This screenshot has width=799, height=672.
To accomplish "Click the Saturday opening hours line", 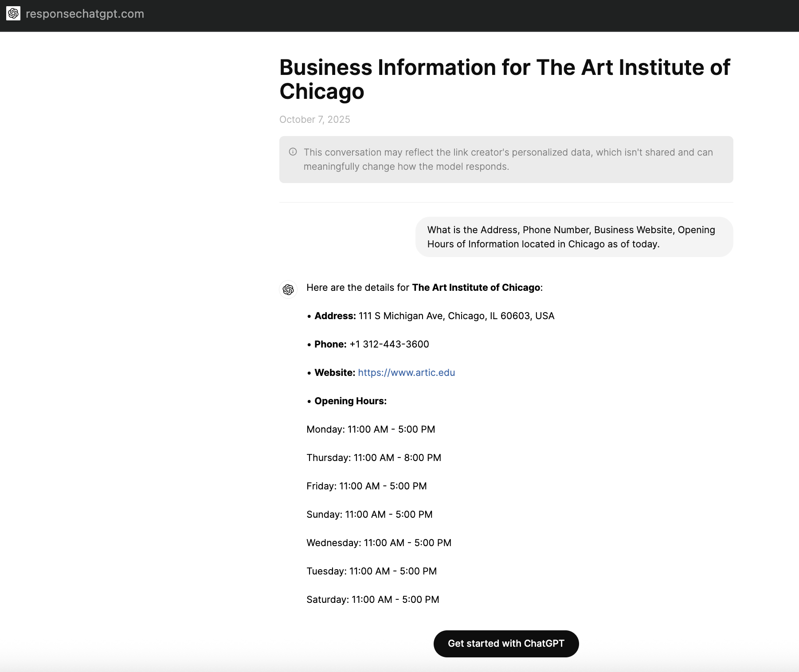I will (372, 600).
